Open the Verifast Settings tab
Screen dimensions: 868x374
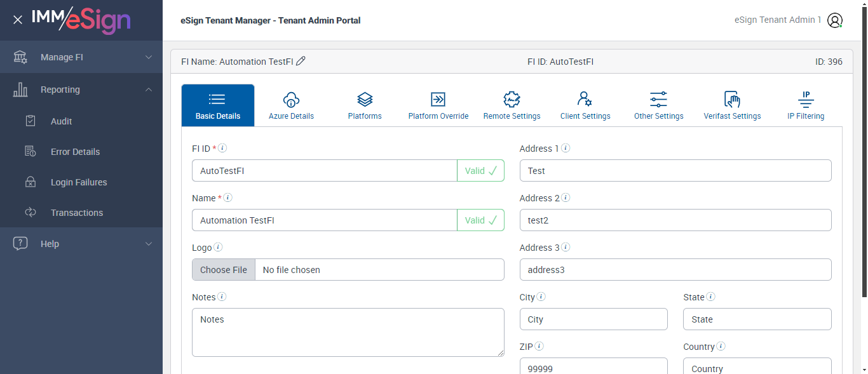click(x=732, y=105)
